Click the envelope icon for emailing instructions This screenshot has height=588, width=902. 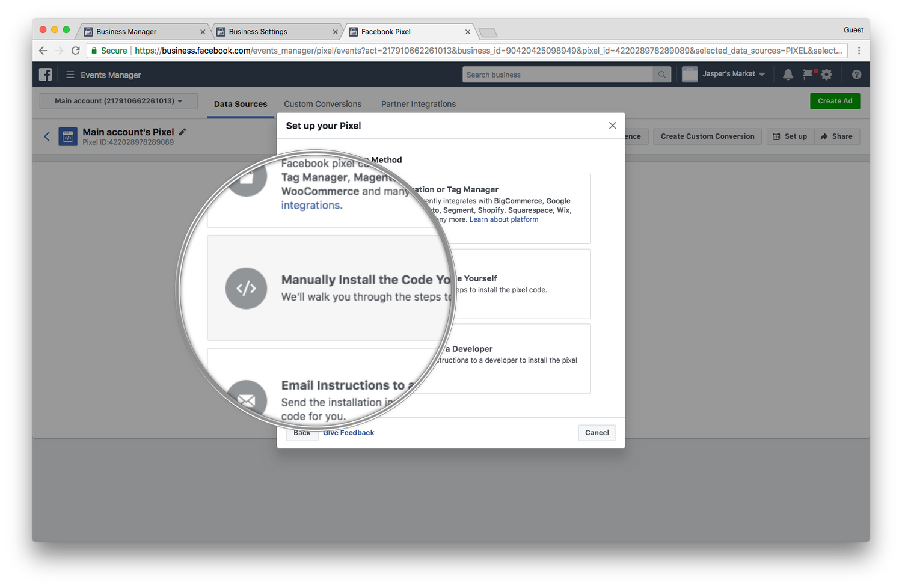click(247, 399)
